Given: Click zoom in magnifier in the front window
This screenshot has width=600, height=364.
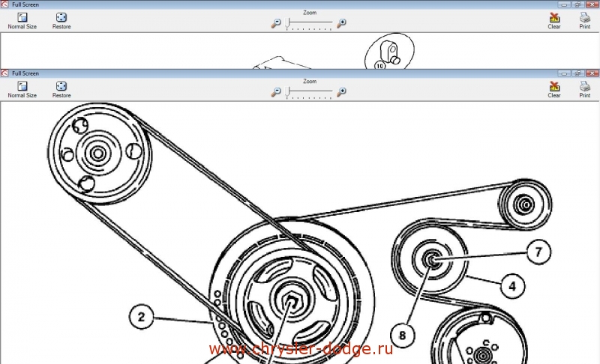Looking at the screenshot, I should (341, 92).
